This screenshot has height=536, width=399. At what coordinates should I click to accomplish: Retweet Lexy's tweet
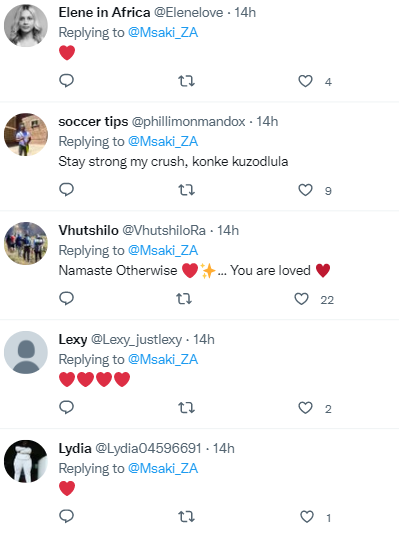point(186,408)
